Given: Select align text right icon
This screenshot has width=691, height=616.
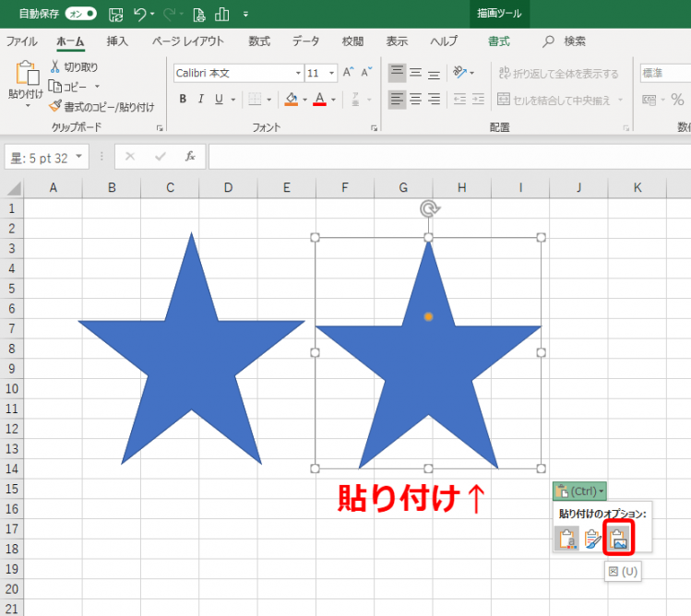Looking at the screenshot, I should coord(435,100).
